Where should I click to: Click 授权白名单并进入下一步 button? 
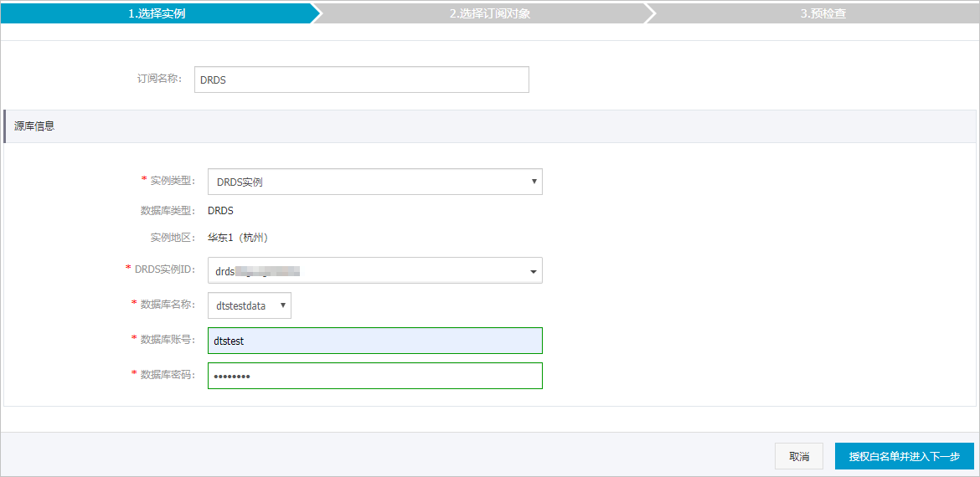[x=905, y=456]
